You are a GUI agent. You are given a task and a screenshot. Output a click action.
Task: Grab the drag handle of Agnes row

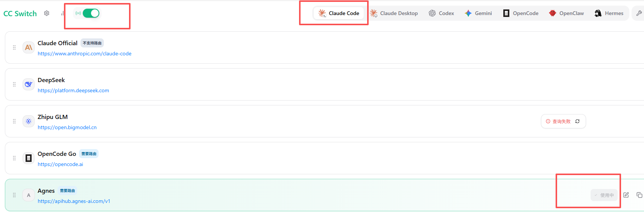[x=14, y=195]
